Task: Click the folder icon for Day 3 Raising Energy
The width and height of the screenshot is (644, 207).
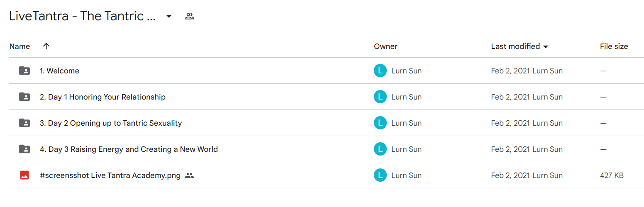Action: (24, 149)
